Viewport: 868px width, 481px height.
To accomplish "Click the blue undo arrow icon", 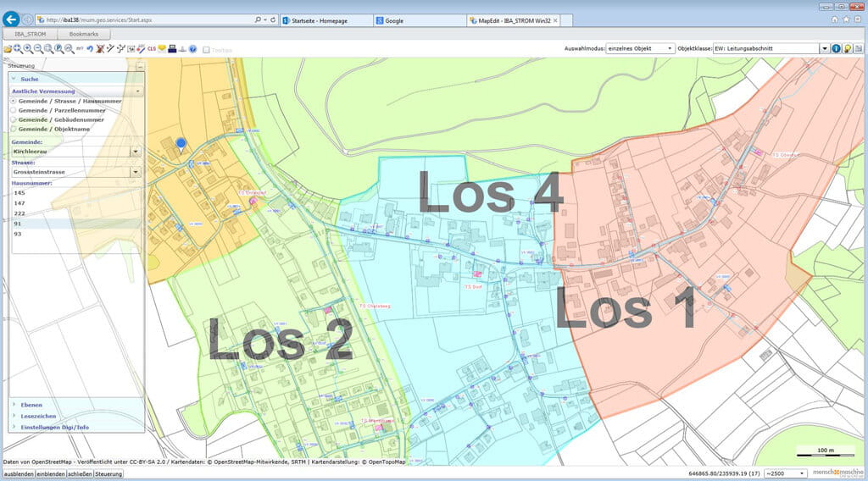I will click(90, 49).
